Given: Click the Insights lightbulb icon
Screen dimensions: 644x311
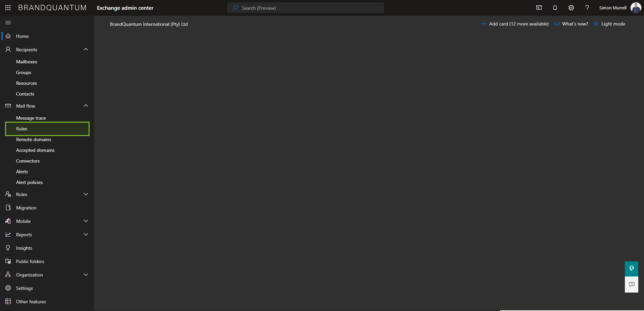Looking at the screenshot, I should 8,248.
